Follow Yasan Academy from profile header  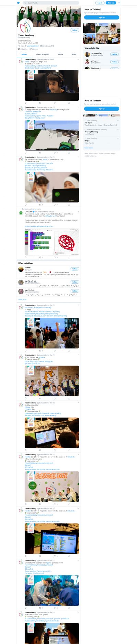click(75, 30)
